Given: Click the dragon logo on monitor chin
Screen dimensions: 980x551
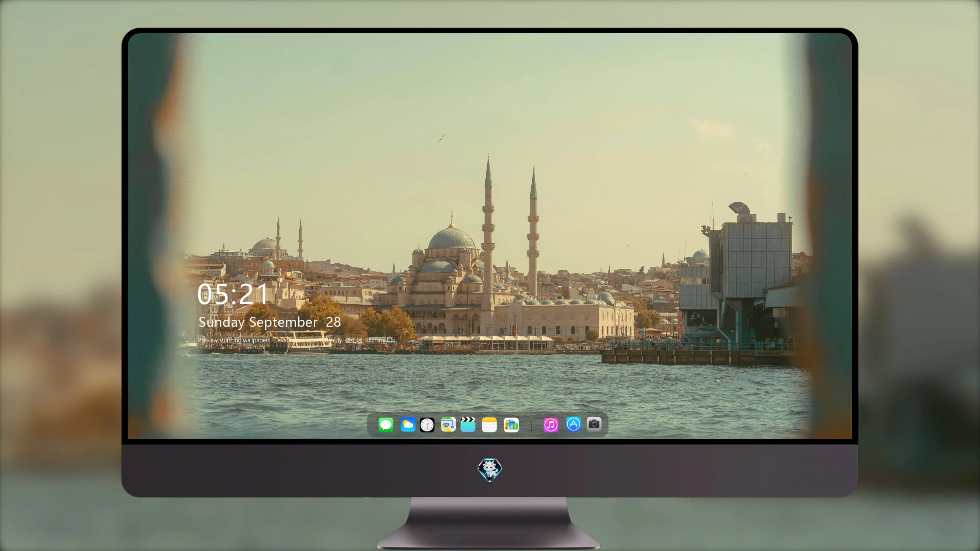Looking at the screenshot, I should coord(490,470).
